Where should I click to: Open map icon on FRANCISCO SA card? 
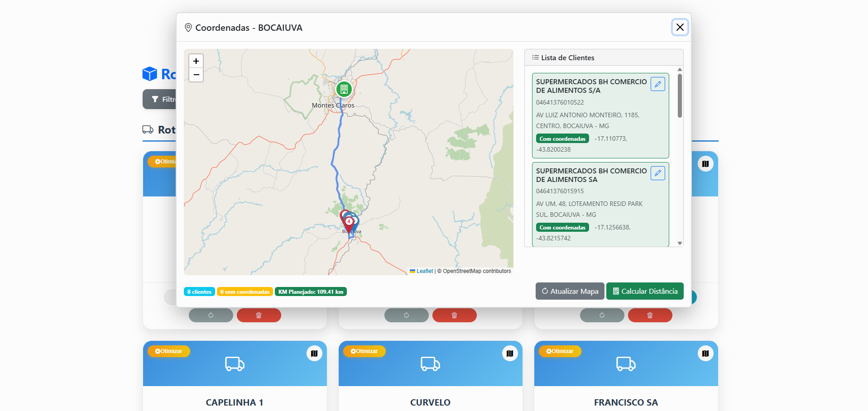705,354
